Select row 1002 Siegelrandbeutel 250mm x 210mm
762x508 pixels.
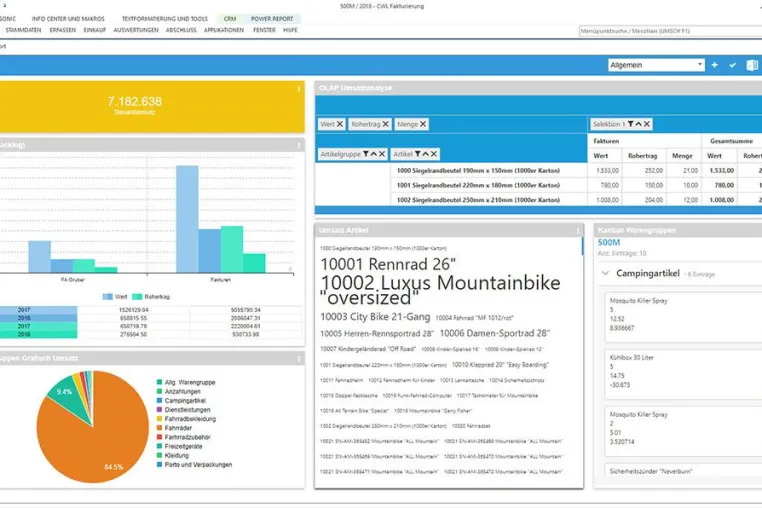coord(478,200)
